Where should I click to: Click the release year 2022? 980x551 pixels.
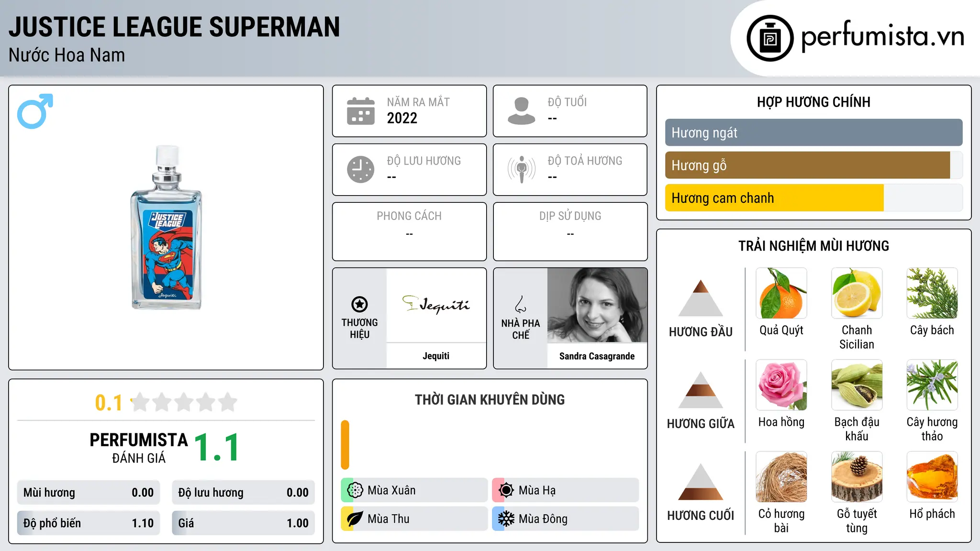402,118
